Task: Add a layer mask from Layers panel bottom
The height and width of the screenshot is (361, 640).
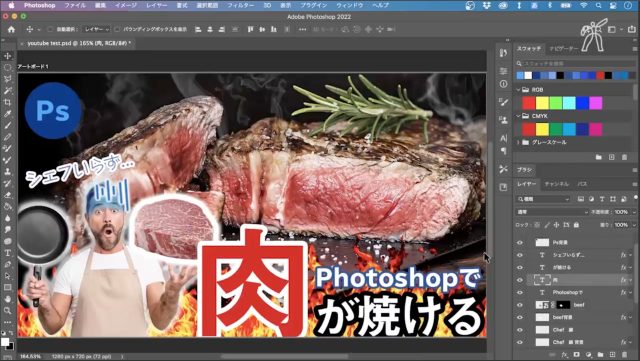Action: pos(576,355)
